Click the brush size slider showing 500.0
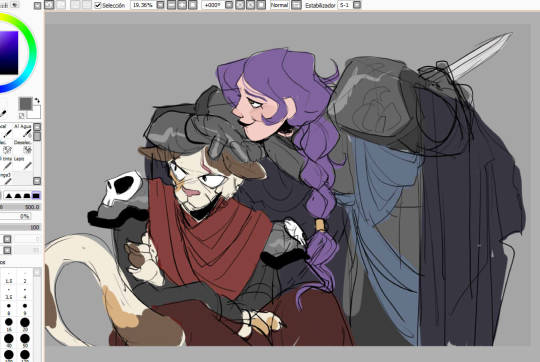Image resolution: width=540 pixels, height=362 pixels. pyautogui.click(x=20, y=207)
